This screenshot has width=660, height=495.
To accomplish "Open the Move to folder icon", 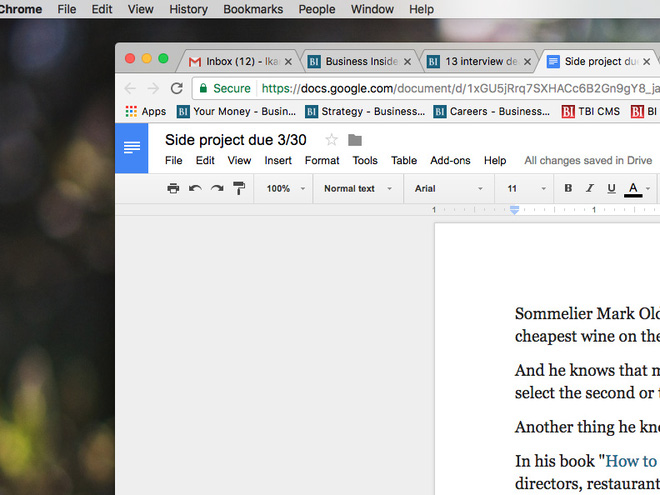I will (x=355, y=140).
